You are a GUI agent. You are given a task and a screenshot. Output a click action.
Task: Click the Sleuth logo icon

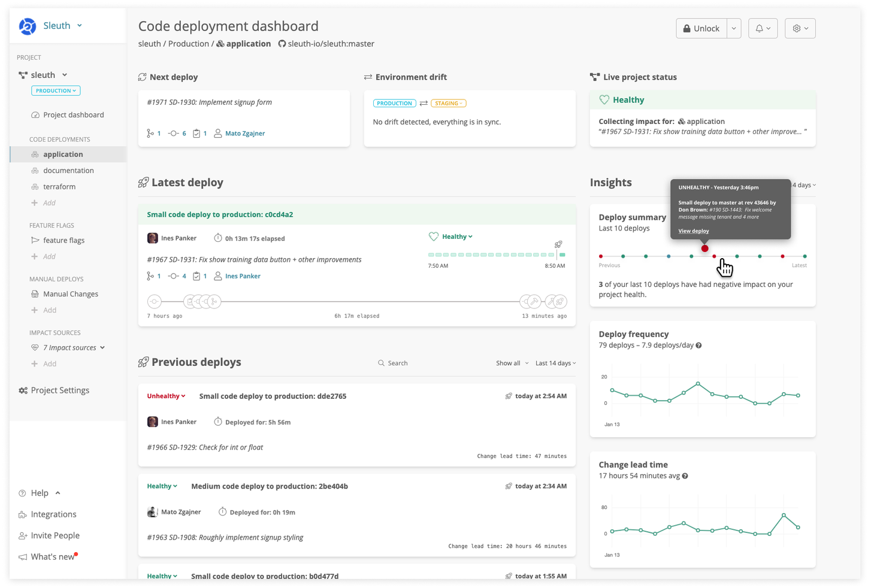click(x=28, y=26)
